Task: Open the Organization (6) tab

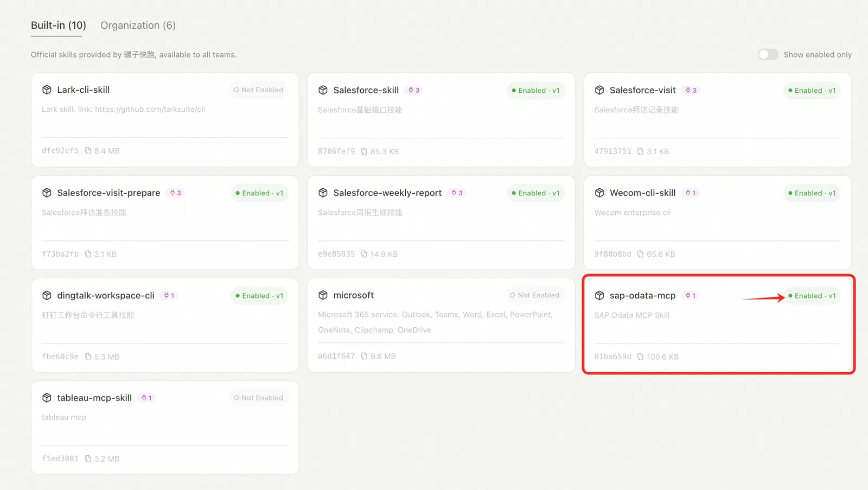Action: tap(138, 25)
